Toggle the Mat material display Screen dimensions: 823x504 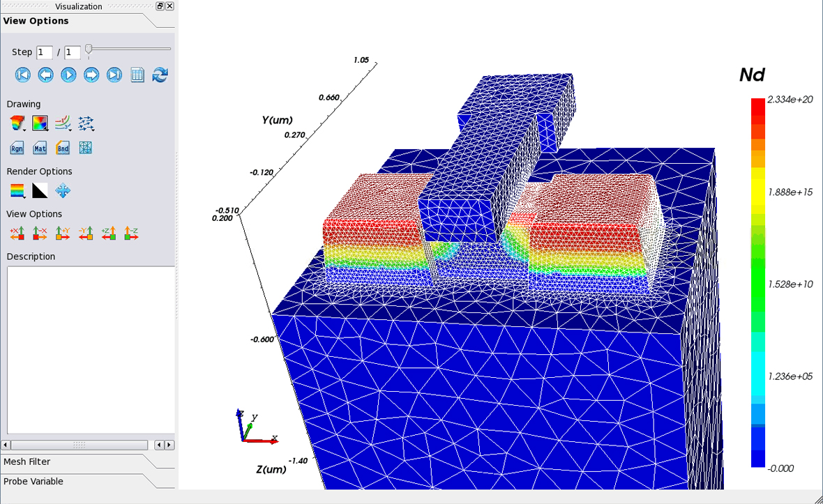pyautogui.click(x=40, y=148)
